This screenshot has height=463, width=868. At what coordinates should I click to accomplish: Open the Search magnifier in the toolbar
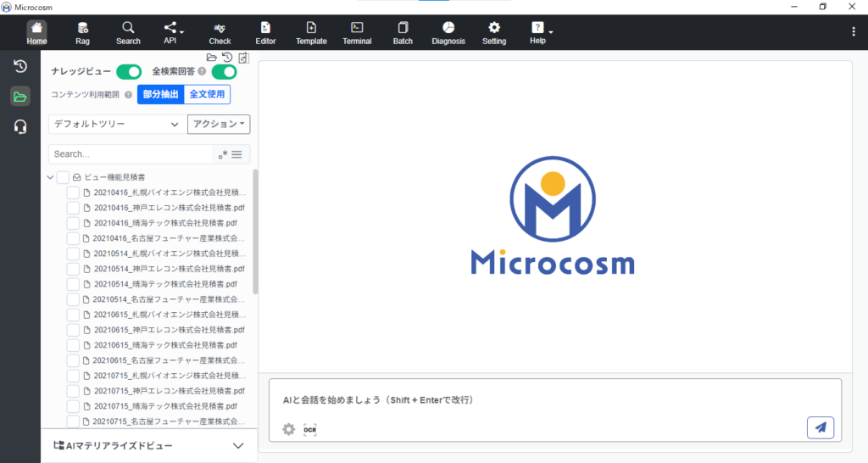(x=128, y=33)
